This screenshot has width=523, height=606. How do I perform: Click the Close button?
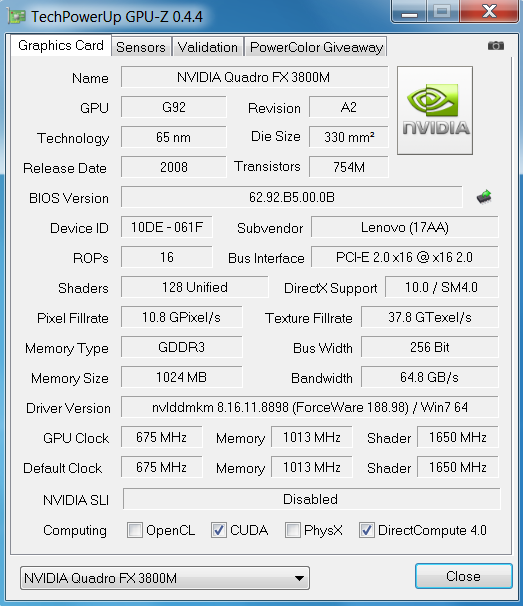(464, 576)
